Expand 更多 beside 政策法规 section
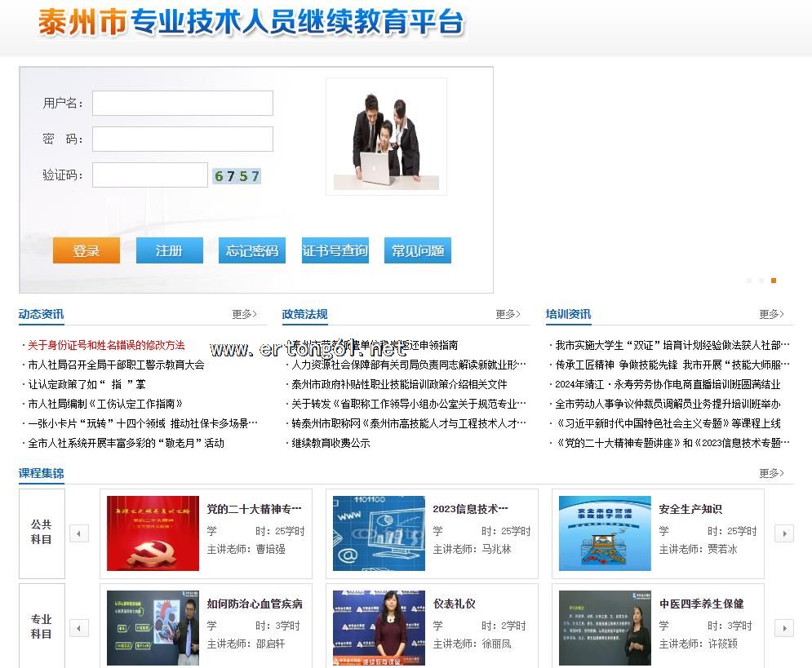The height and width of the screenshot is (668, 812). tap(508, 314)
